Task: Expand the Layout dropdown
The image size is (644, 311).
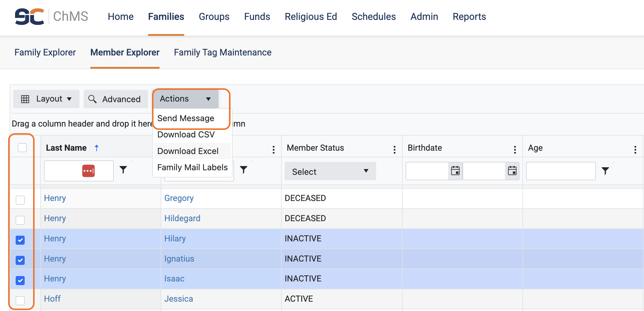Action: tap(46, 99)
